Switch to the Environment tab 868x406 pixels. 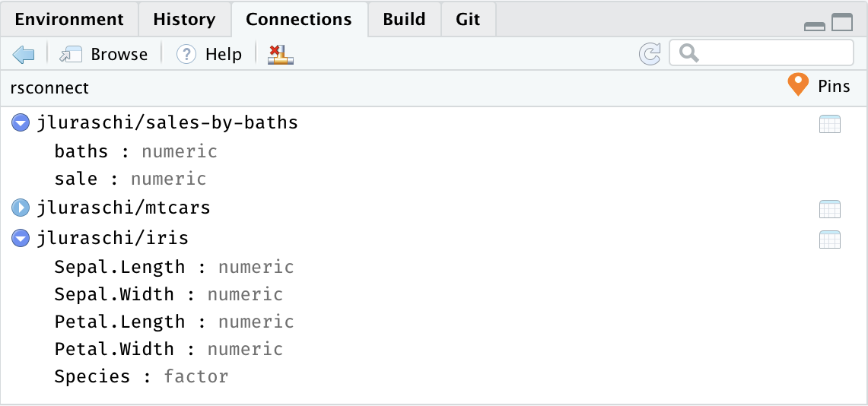[69, 19]
